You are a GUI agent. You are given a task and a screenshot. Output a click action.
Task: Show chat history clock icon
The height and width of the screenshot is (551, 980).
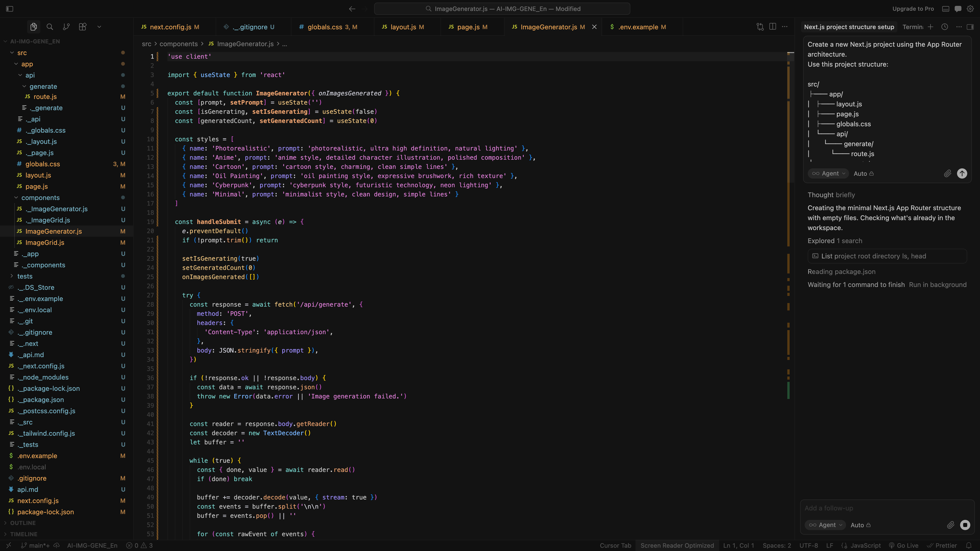pos(945,27)
